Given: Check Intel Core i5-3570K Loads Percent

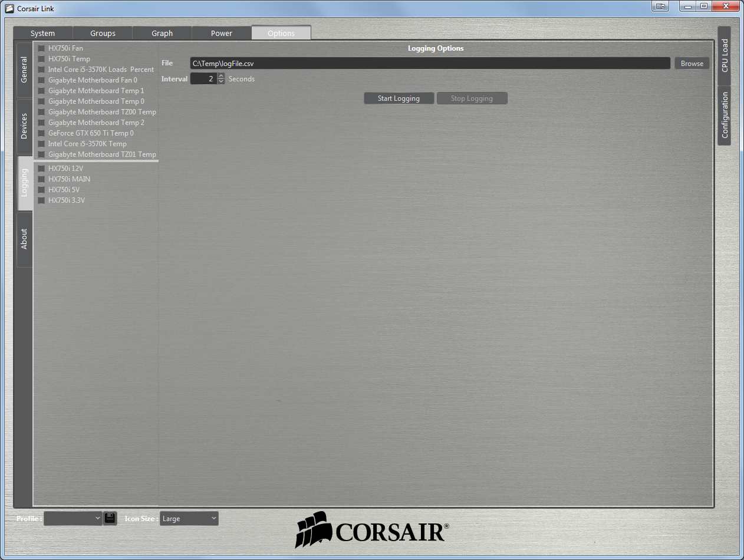Looking at the screenshot, I should click(x=41, y=70).
